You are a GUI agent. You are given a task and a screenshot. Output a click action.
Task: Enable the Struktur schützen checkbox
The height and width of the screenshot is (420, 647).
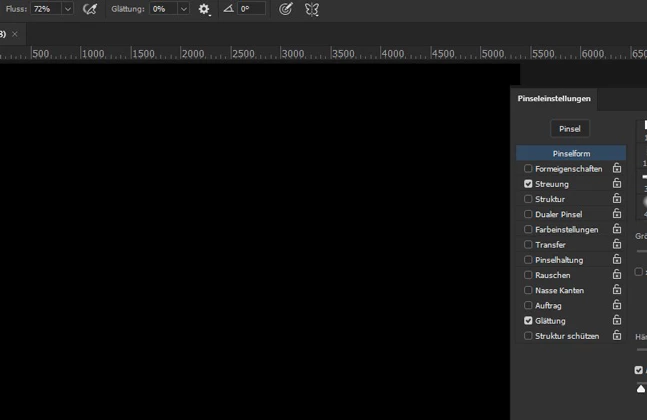click(x=528, y=336)
